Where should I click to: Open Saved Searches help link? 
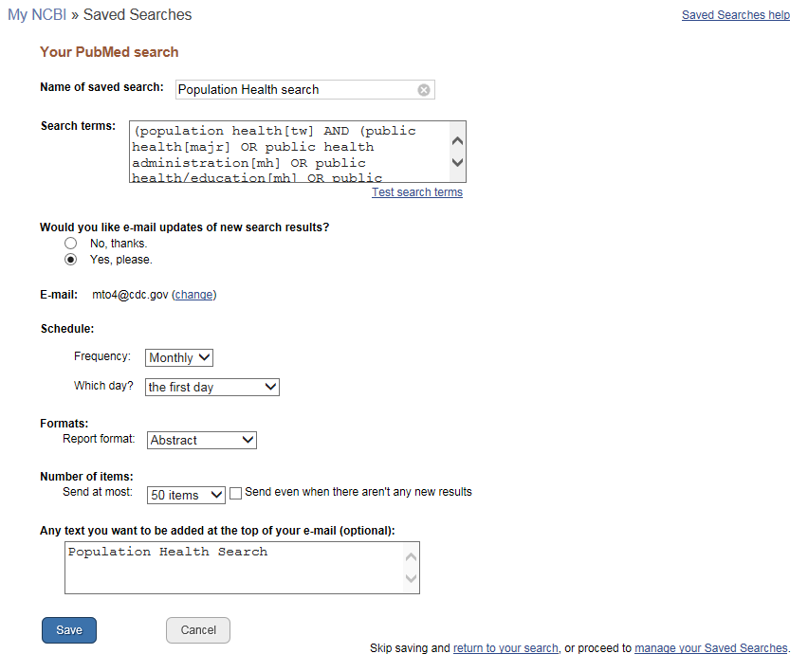735,15
